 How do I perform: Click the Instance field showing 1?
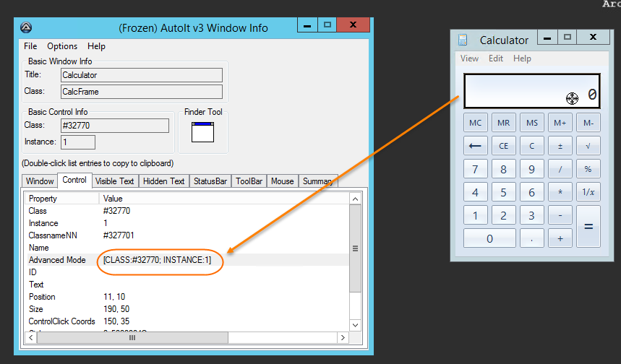tap(78, 142)
